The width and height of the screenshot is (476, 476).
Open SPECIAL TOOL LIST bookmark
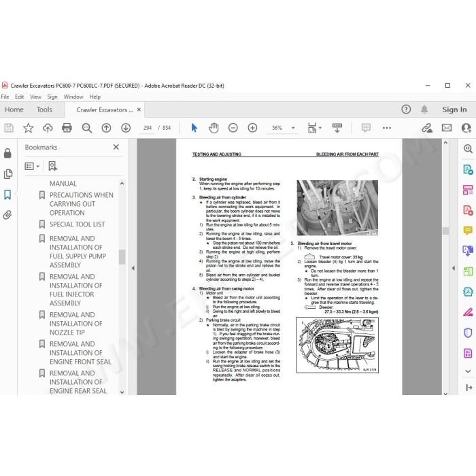pos(77,224)
